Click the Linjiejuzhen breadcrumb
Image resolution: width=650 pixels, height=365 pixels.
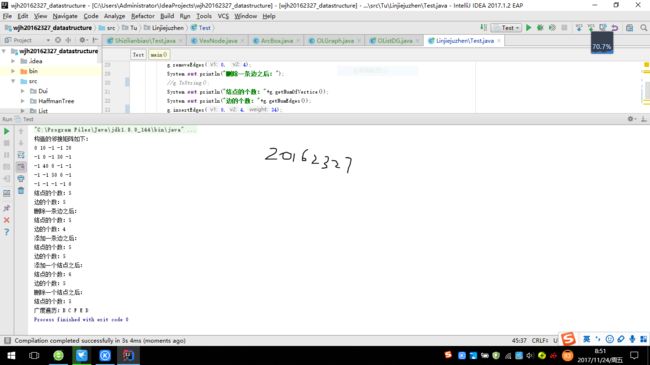[164, 28]
